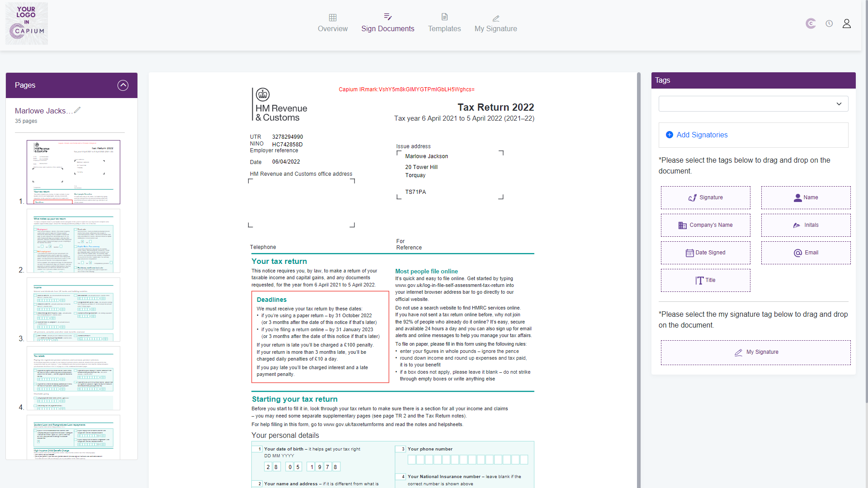Select the Signature tag
Screen dimensions: 868x488
(705, 197)
